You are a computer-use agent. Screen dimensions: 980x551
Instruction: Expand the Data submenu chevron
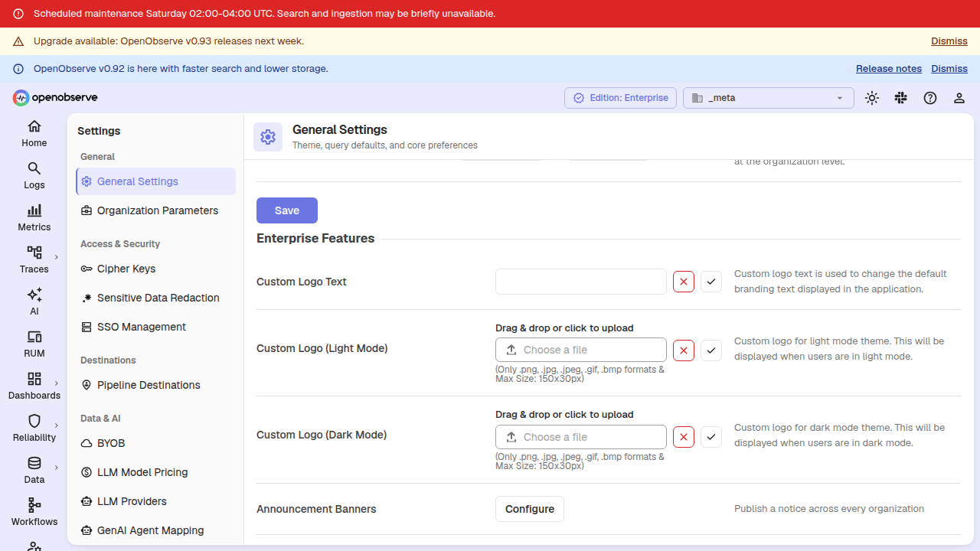point(57,468)
